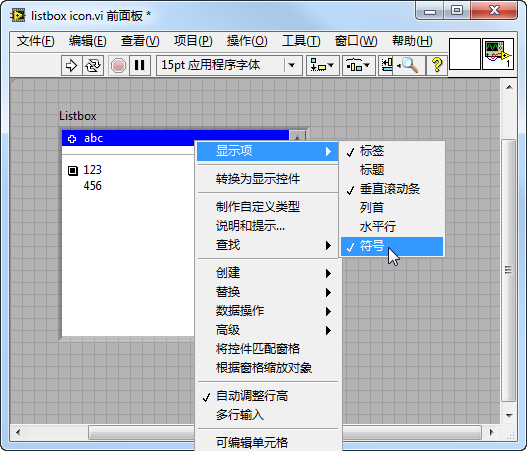
Task: Click the yellow context help question mark
Action: [x=437, y=65]
